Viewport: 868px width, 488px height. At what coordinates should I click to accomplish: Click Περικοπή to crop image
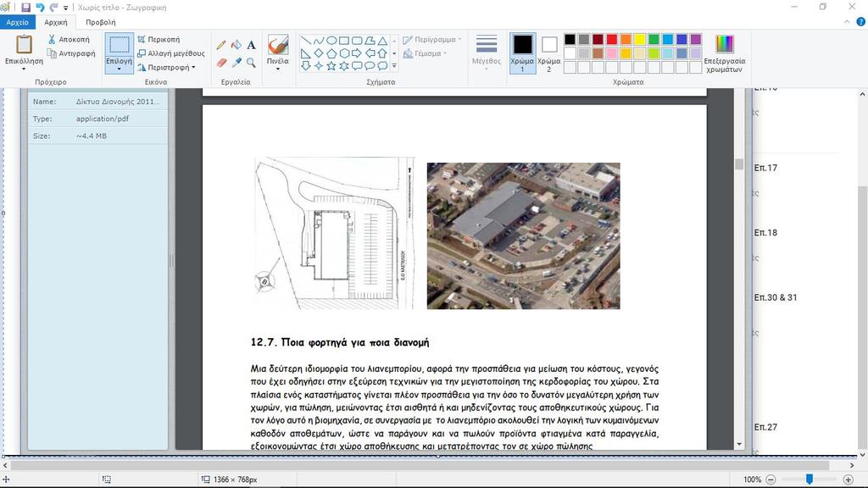pyautogui.click(x=159, y=39)
